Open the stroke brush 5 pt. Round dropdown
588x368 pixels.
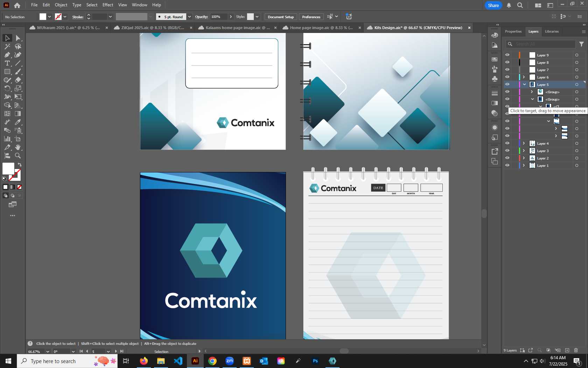pos(189,17)
